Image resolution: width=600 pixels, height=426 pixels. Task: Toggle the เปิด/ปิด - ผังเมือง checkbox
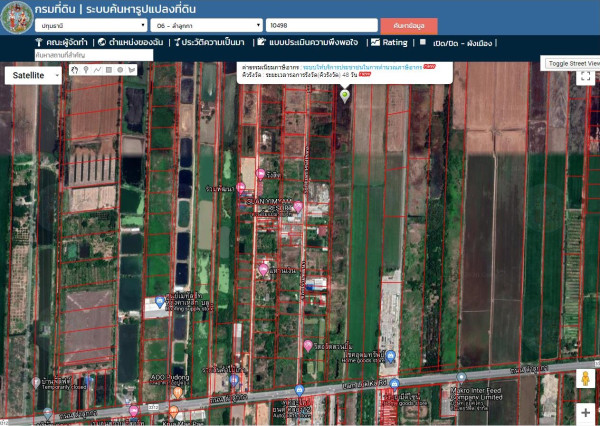424,43
